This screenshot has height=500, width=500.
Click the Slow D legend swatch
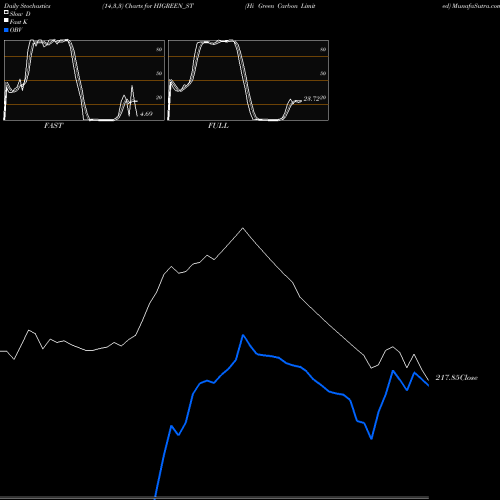point(6,12)
